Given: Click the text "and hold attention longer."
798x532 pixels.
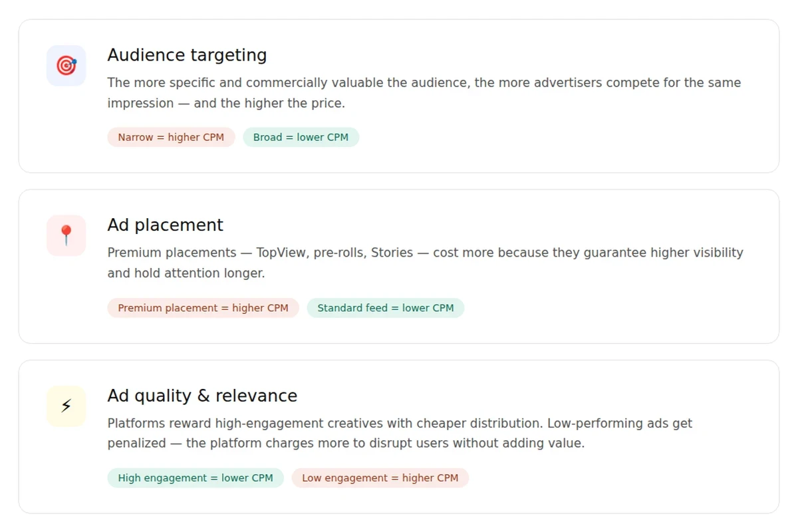Looking at the screenshot, I should point(186,273).
